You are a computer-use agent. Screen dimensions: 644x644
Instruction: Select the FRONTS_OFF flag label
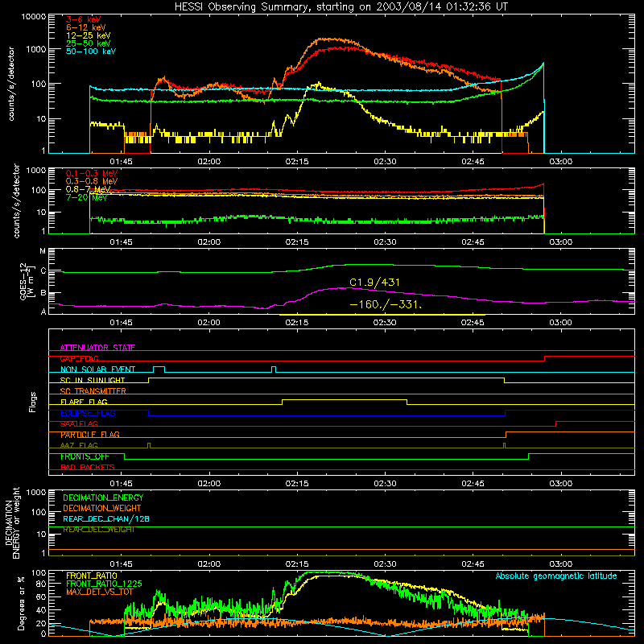coord(85,456)
